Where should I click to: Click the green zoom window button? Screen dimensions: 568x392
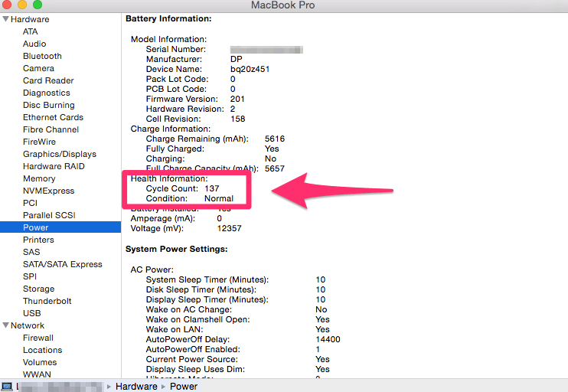coord(38,5)
